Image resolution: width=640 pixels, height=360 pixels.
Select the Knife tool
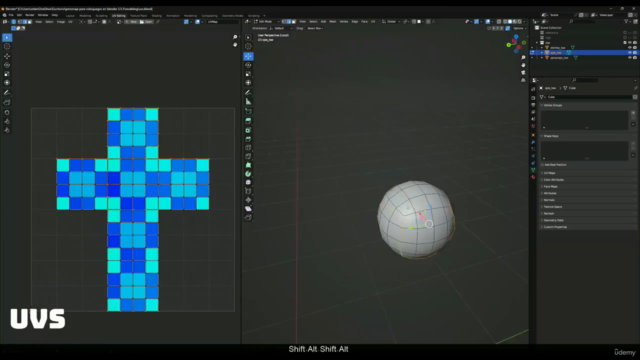pos(248,156)
